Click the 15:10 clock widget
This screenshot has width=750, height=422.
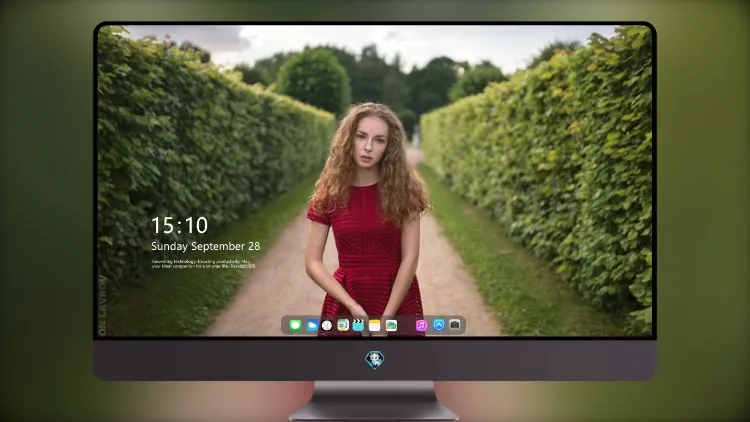pyautogui.click(x=179, y=225)
